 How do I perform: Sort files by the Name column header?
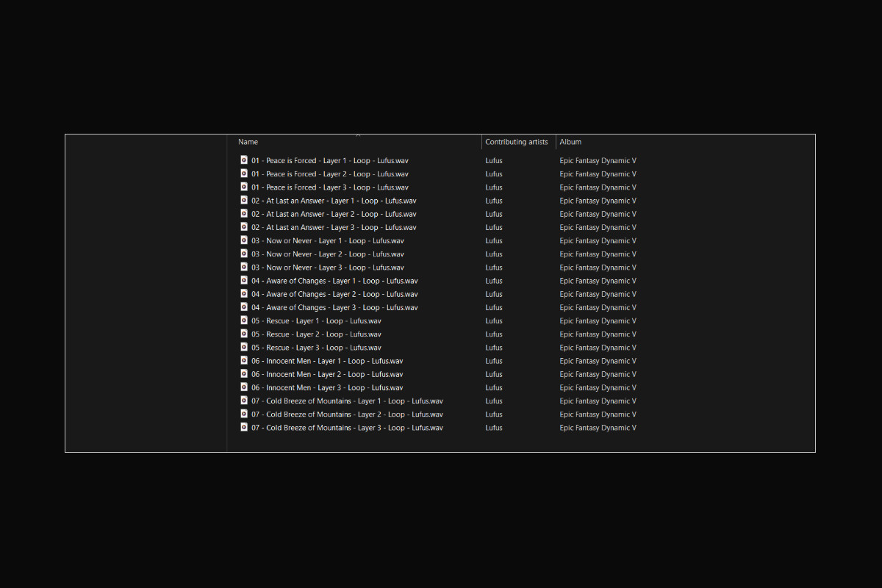tap(248, 142)
